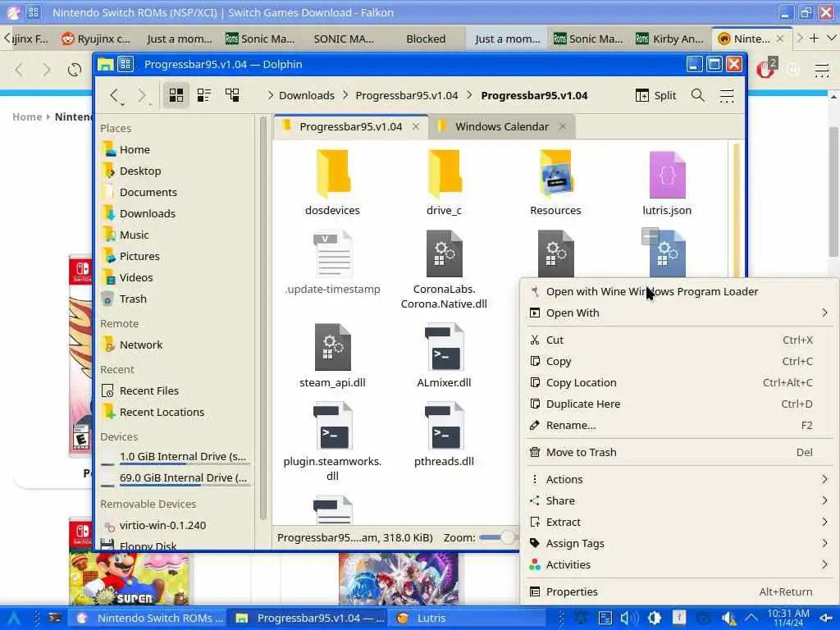Open Recent Files in Places panel

(x=176, y=391)
